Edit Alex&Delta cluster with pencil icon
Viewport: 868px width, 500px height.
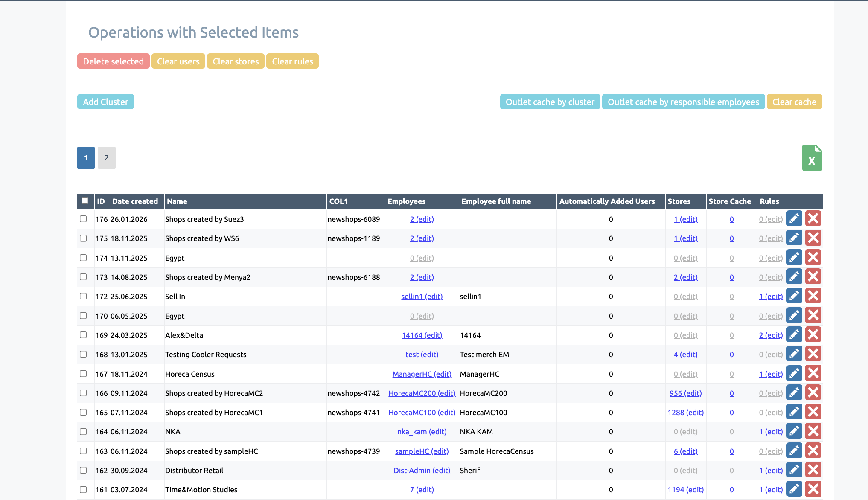pyautogui.click(x=794, y=335)
